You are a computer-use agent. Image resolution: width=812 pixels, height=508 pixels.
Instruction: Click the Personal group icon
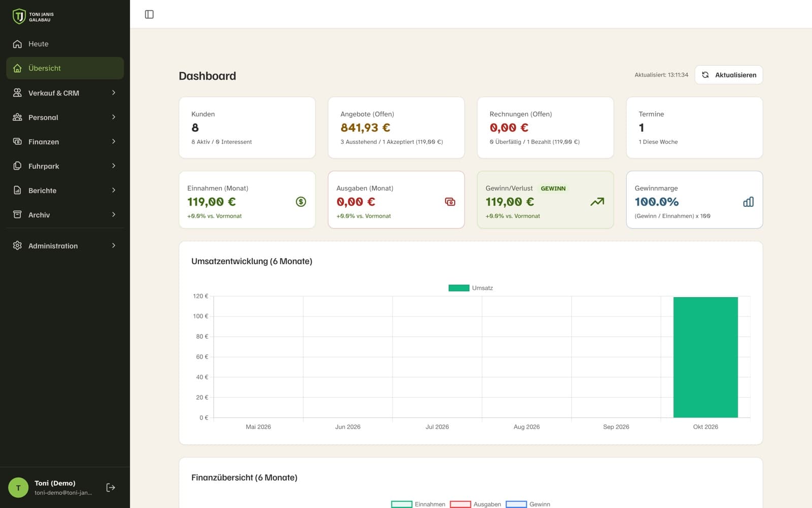17,117
